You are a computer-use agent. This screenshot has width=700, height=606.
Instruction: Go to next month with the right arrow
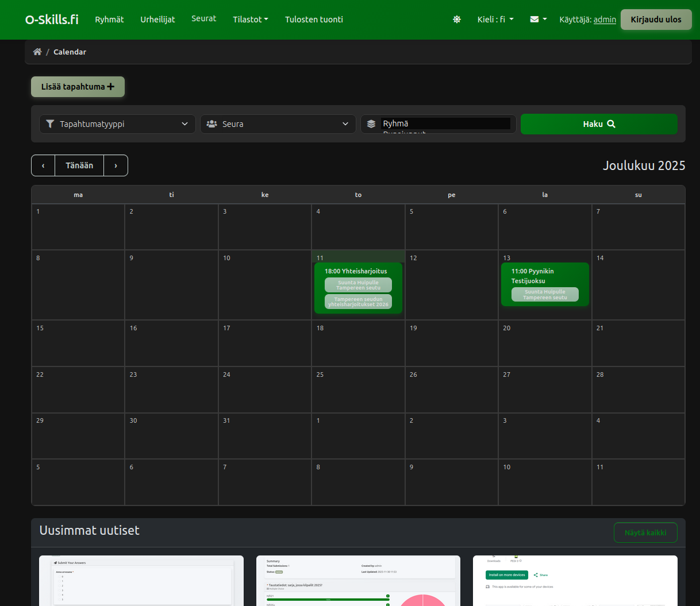116,165
